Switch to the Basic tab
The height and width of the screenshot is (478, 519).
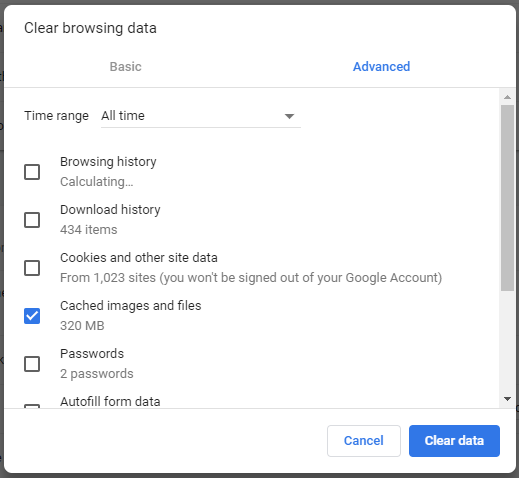125,67
